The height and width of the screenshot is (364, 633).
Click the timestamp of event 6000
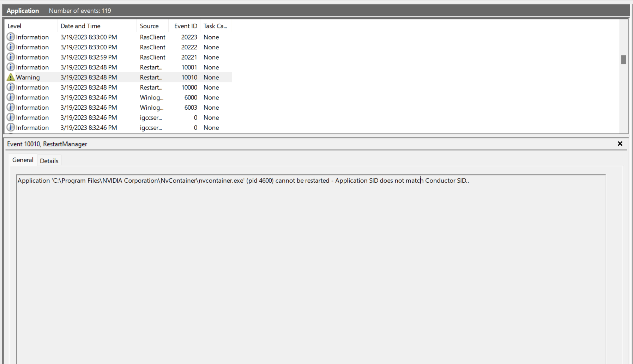tap(89, 97)
